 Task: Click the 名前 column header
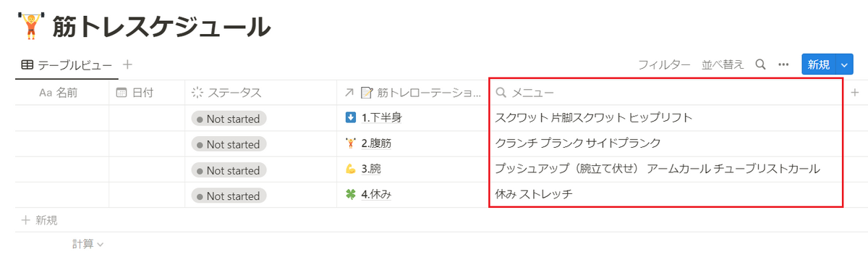click(x=62, y=93)
